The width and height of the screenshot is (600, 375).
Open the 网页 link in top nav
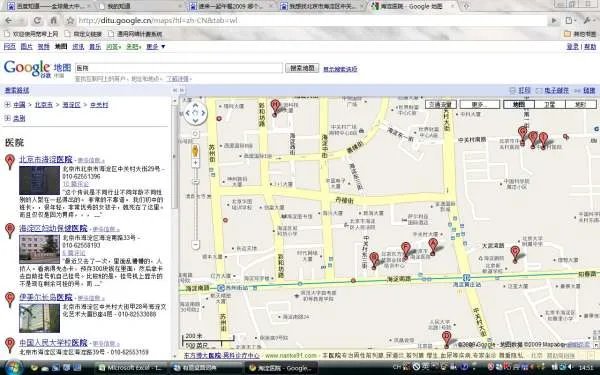tap(10, 46)
